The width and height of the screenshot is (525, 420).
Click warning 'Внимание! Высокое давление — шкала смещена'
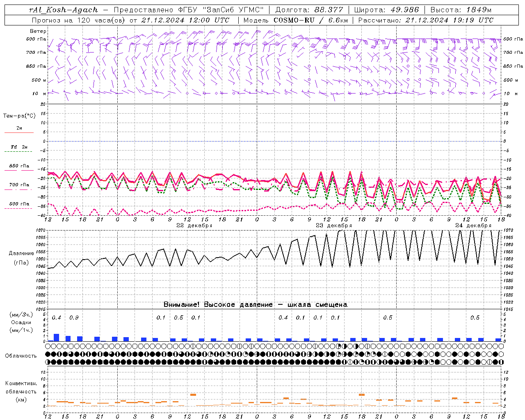(x=256, y=304)
